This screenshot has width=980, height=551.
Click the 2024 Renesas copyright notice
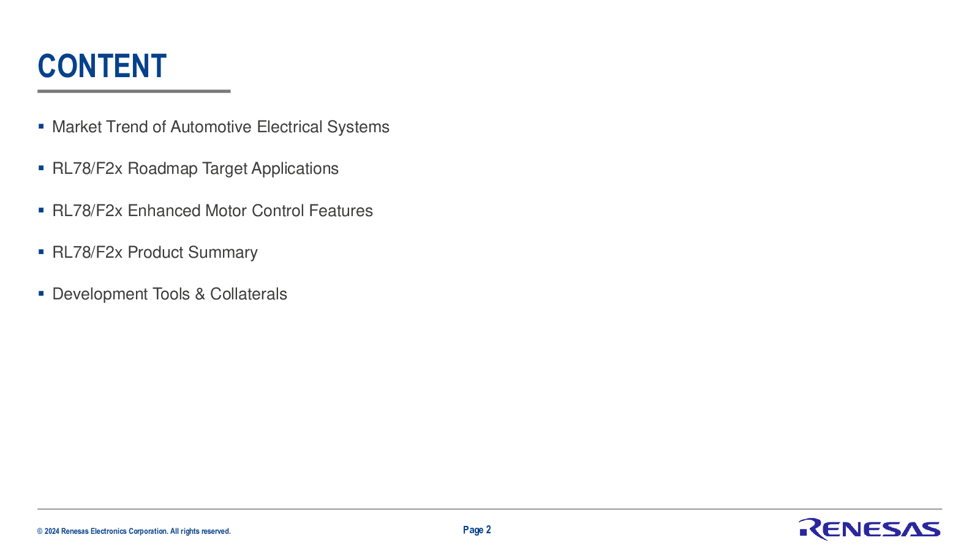tap(134, 531)
